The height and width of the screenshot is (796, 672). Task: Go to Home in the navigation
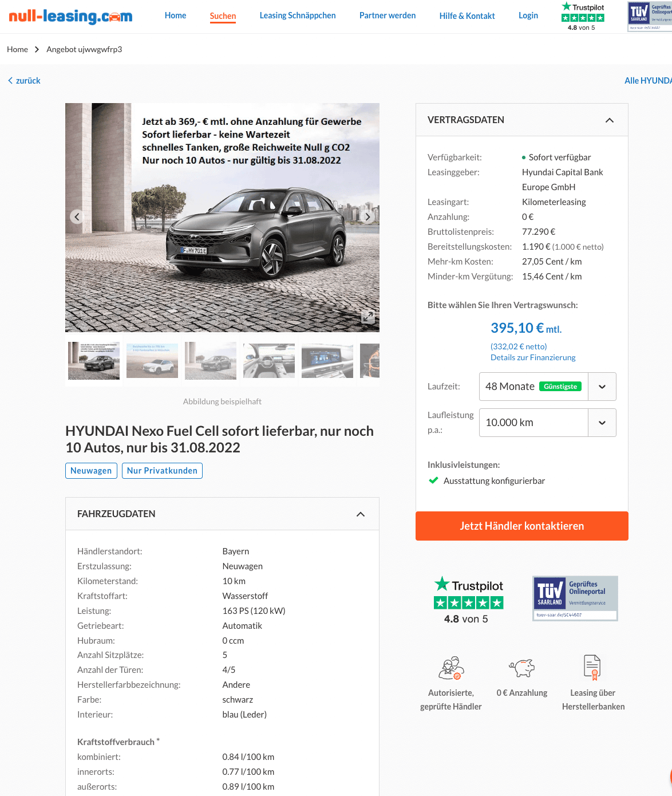[x=175, y=15]
